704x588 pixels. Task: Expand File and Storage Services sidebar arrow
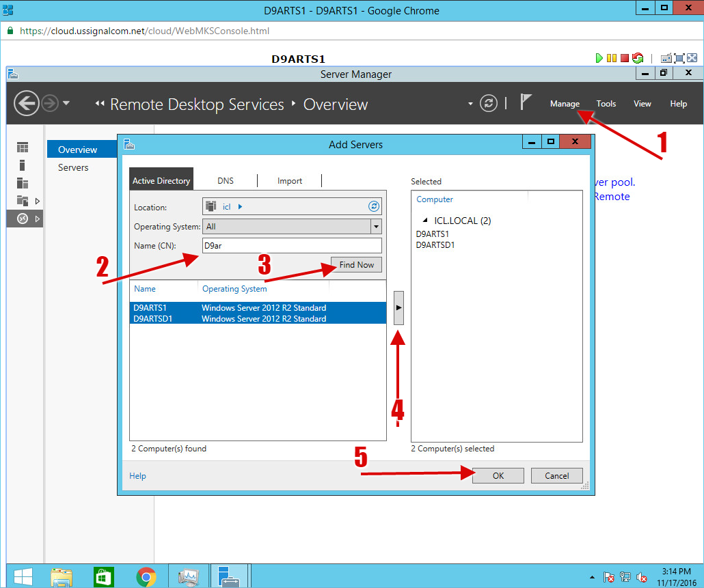[38, 201]
